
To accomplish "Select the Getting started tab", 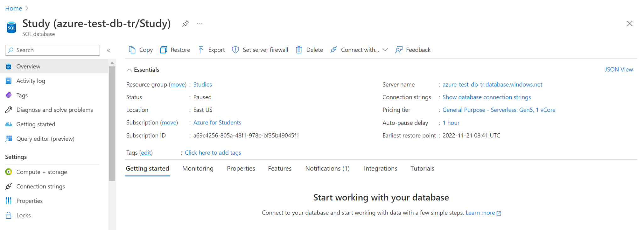I will (147, 169).
